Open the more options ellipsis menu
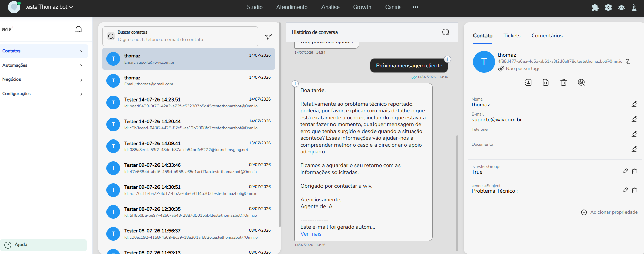Screen dimensions: 644x254 416,7
